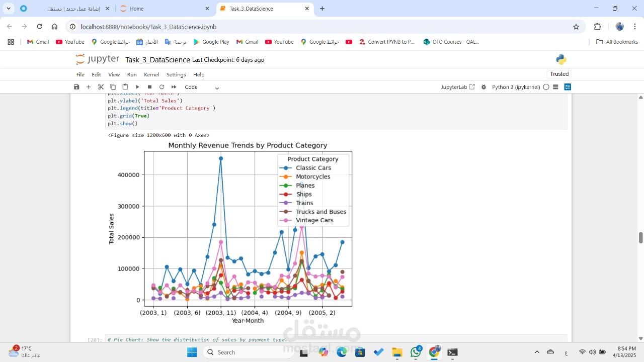Rename the notebook title Task_3_DataScience
The height and width of the screenshot is (362, 644).
[x=157, y=60]
